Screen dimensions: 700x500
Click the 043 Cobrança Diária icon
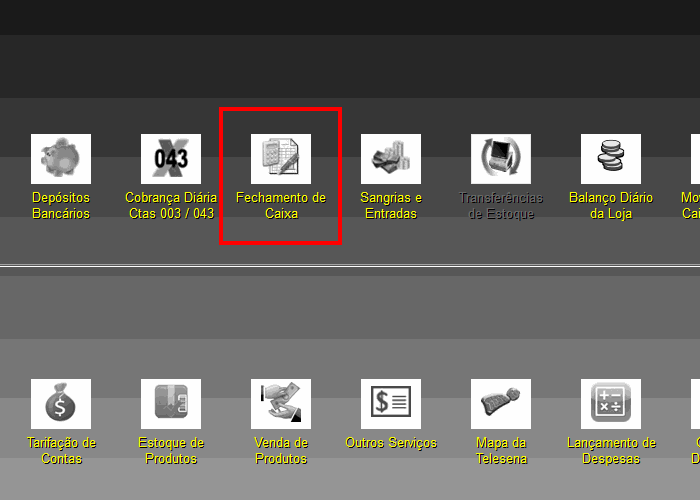(171, 159)
